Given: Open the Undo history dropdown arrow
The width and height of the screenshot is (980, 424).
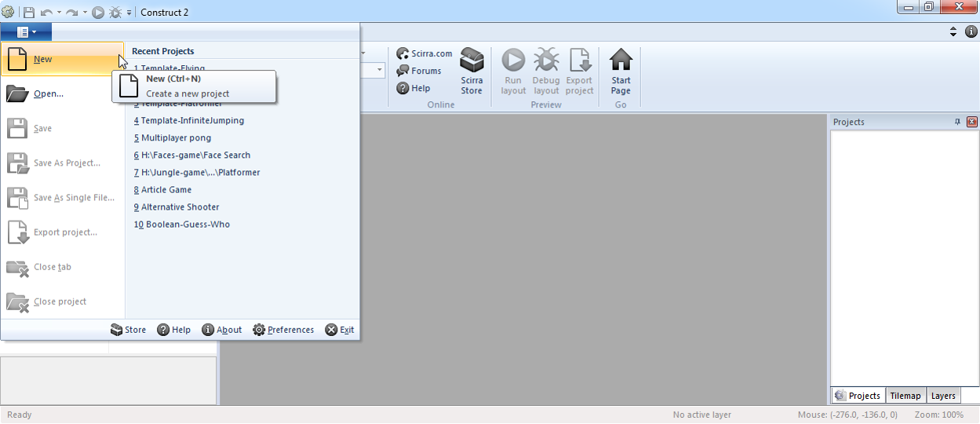Looking at the screenshot, I should tap(59, 13).
